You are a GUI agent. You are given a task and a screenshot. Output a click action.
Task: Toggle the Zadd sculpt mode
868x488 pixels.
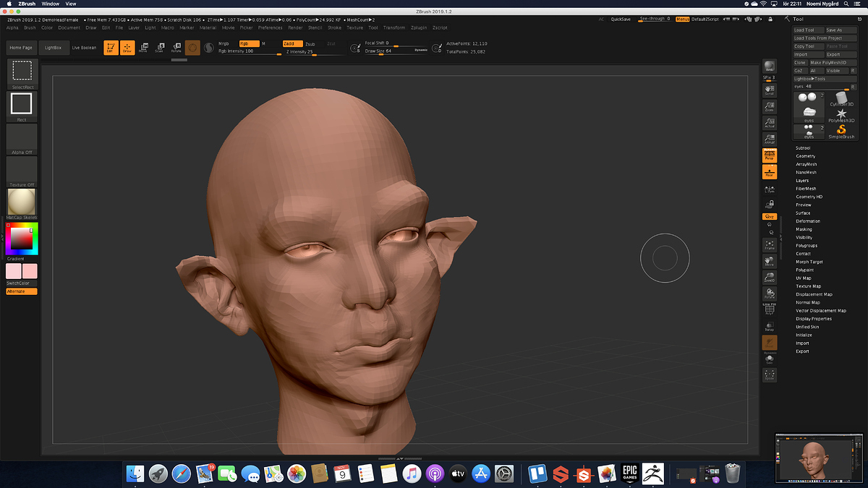pos(292,43)
